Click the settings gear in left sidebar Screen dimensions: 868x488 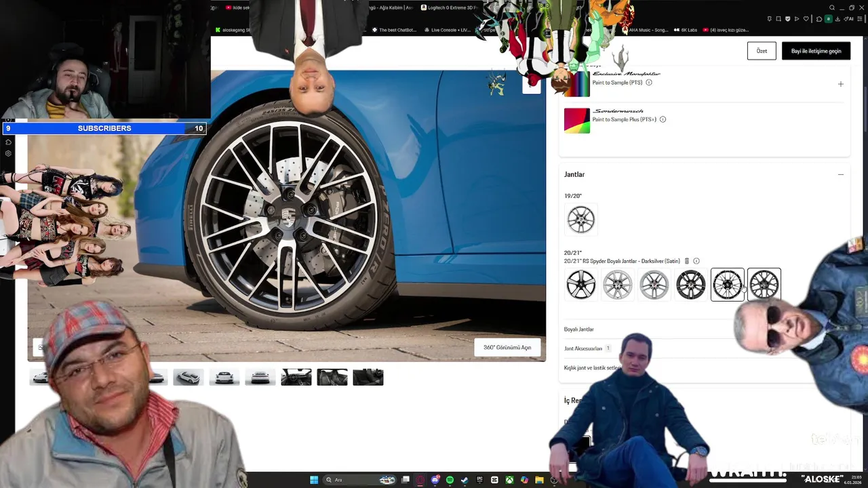click(x=8, y=153)
